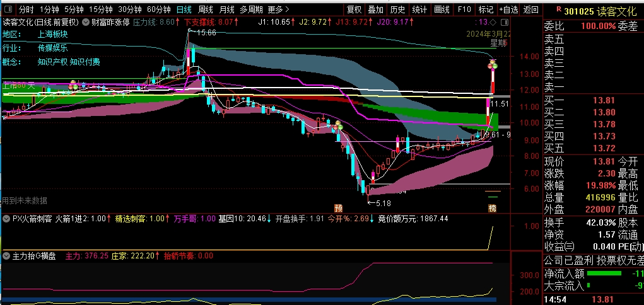Click the 涨幅 19.98% value
Viewport: 644px width, 305px height.
point(601,185)
